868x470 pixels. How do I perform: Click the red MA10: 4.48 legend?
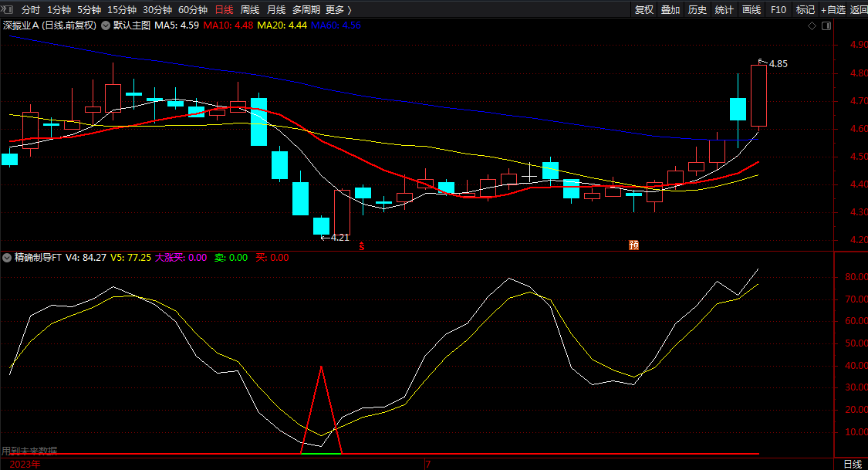coord(228,25)
